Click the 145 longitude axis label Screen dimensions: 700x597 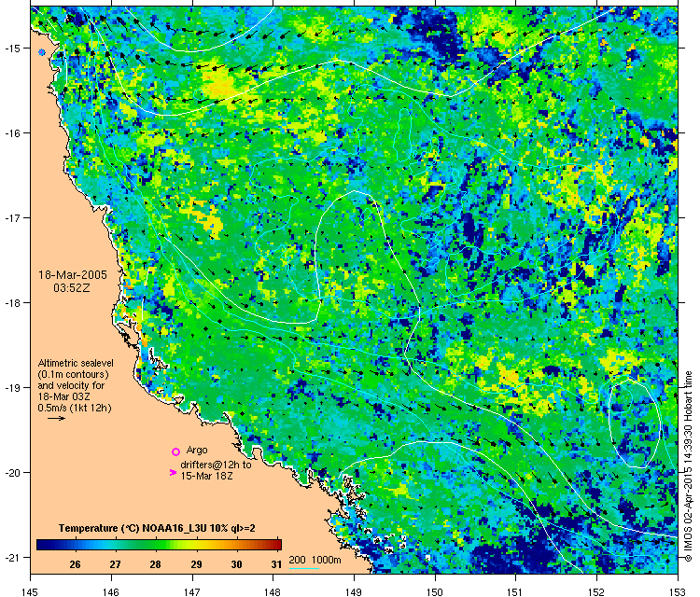[x=31, y=591]
